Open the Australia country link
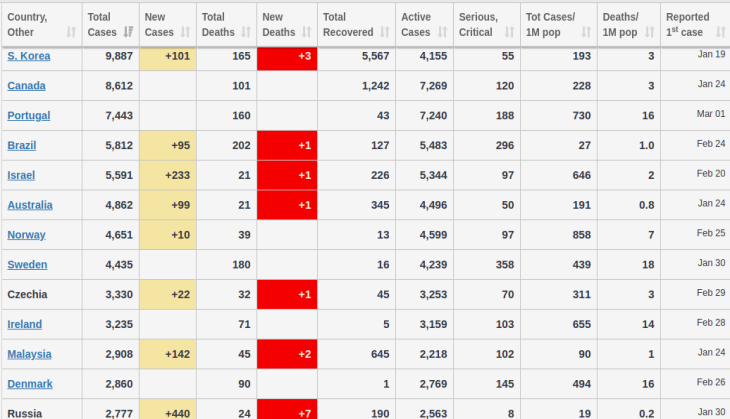This screenshot has height=419, width=730. (x=30, y=205)
